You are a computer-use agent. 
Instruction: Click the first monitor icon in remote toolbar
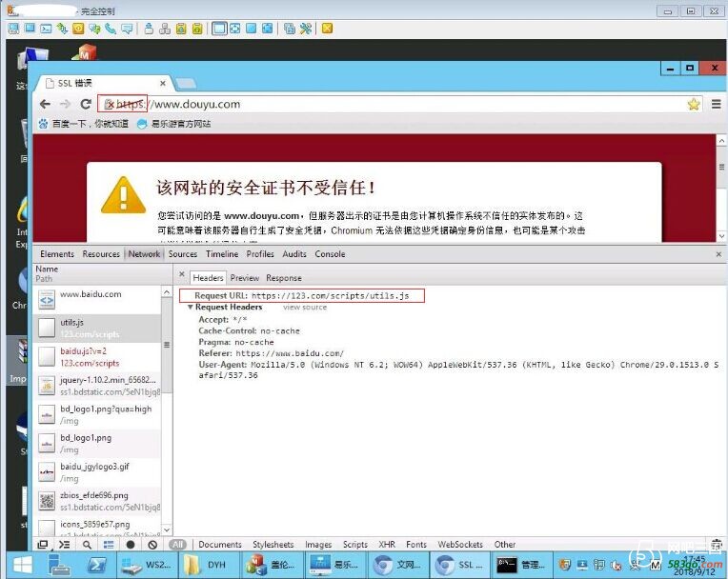13,29
